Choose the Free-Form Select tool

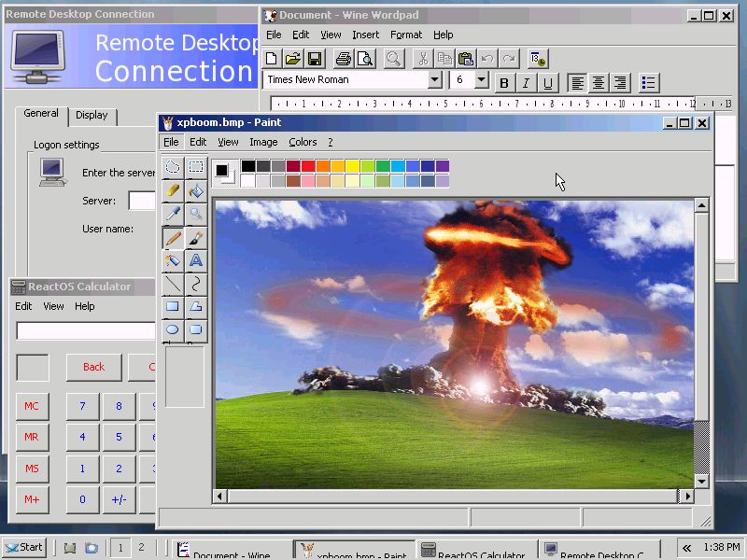click(172, 166)
